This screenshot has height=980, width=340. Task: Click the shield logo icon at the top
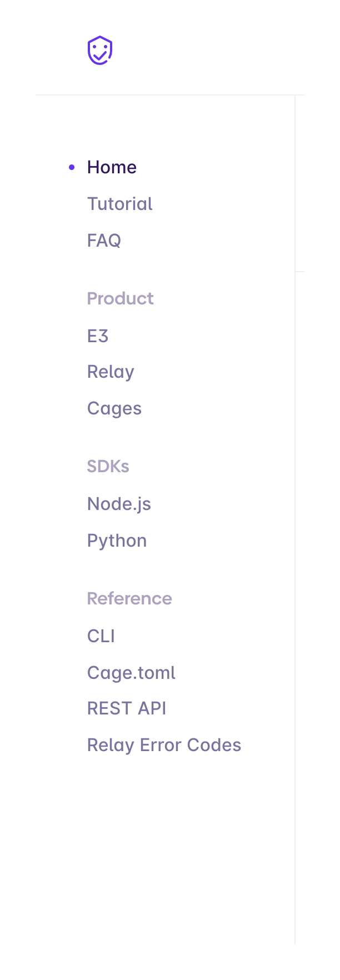99,51
